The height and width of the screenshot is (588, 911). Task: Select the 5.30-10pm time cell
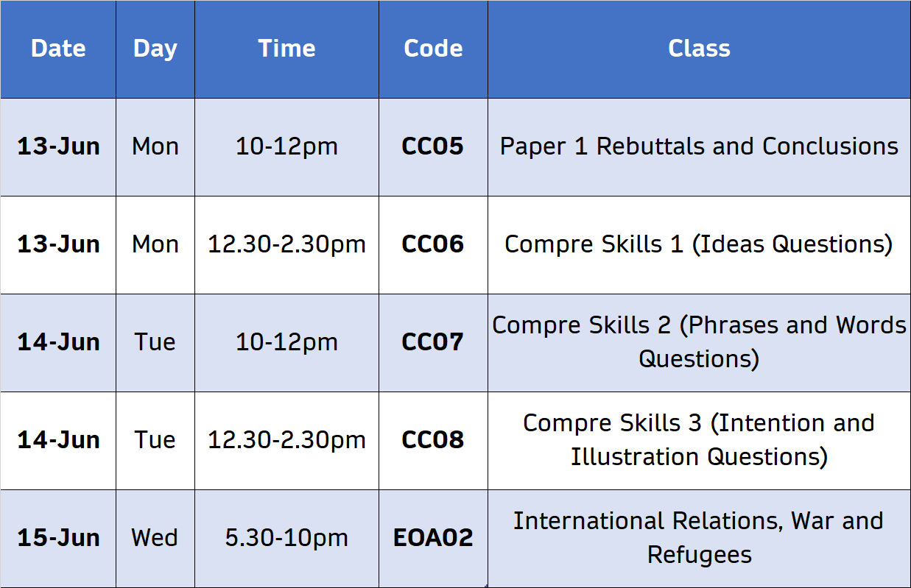pos(286,538)
